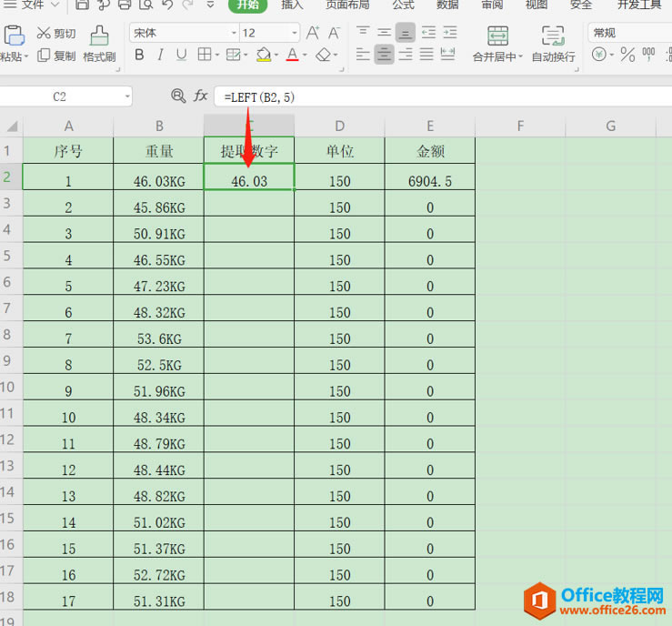This screenshot has height=626, width=672.
Task: Apply percent style format
Action: click(x=627, y=55)
